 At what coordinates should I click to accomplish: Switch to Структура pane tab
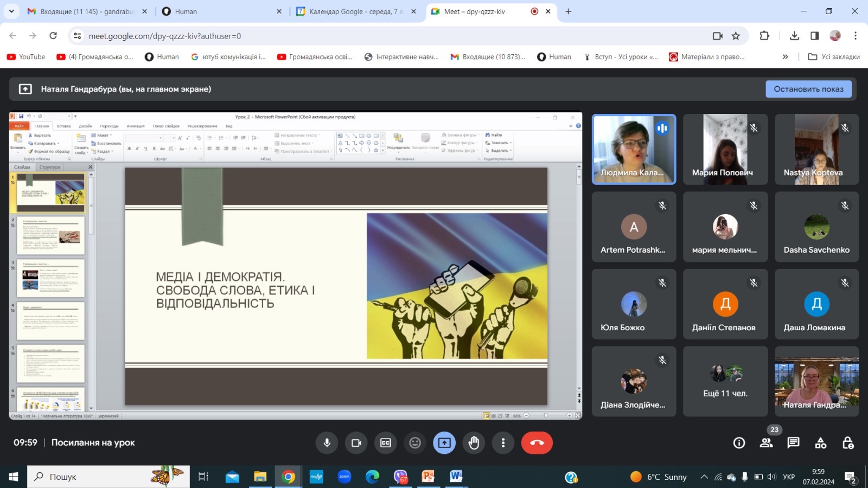point(49,167)
